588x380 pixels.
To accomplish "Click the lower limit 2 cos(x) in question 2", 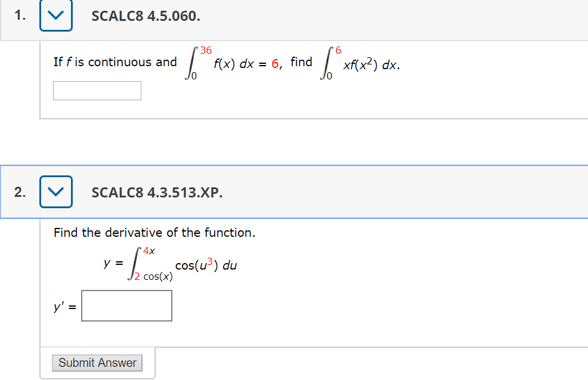I will (x=153, y=276).
